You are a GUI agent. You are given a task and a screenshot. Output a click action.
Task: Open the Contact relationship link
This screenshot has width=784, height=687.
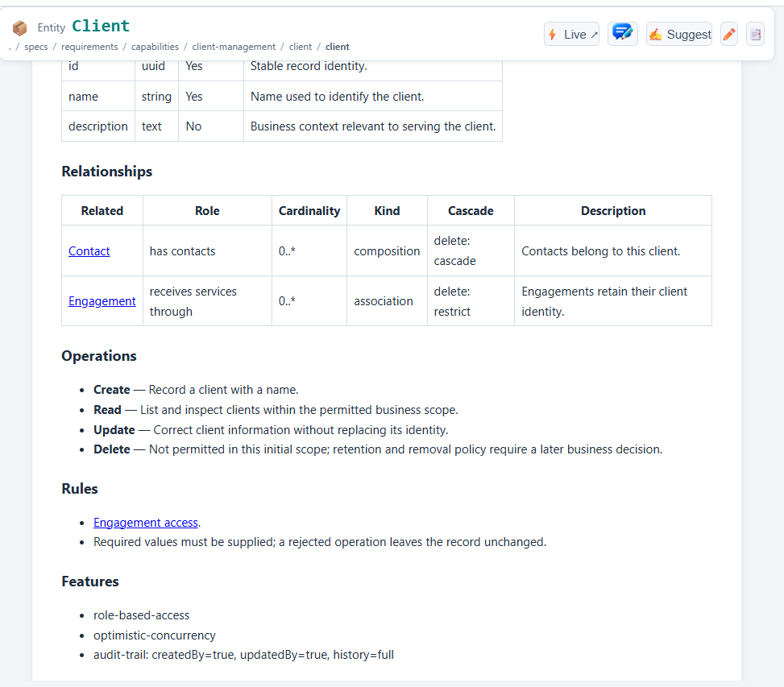[x=89, y=250]
